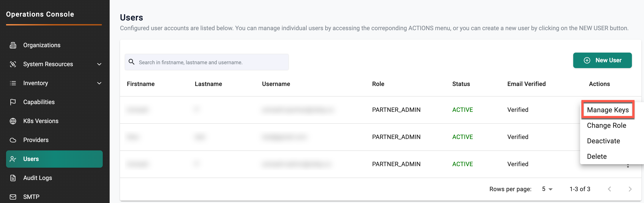Choose Manage Keys from actions menu
644x203 pixels.
[608, 110]
